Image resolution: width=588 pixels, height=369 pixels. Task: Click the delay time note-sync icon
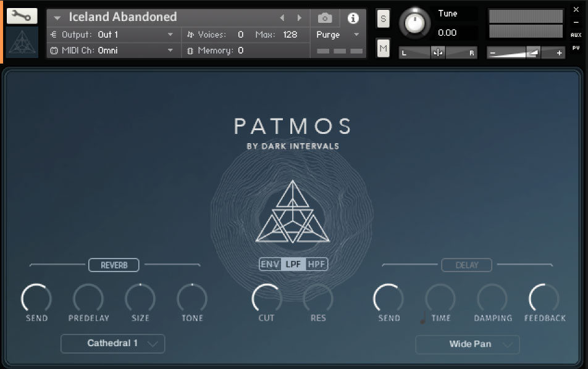(x=423, y=318)
